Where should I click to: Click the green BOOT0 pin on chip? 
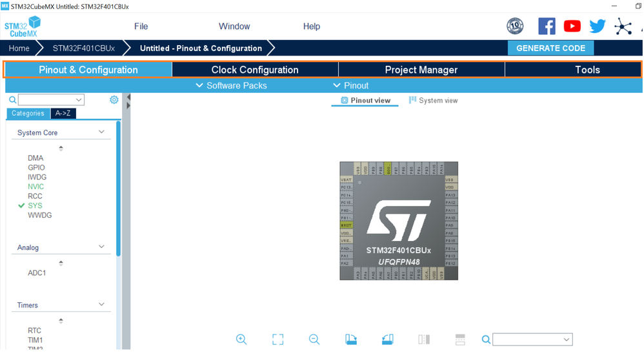387,168
